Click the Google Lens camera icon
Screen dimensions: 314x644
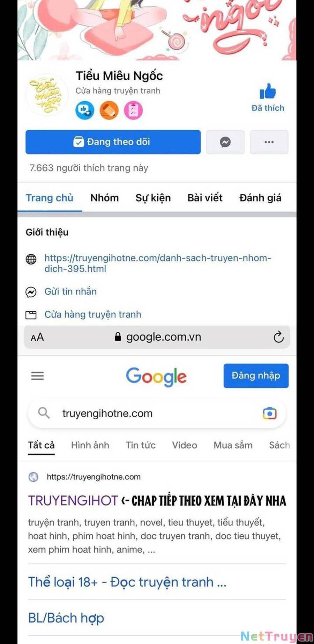[x=269, y=413]
